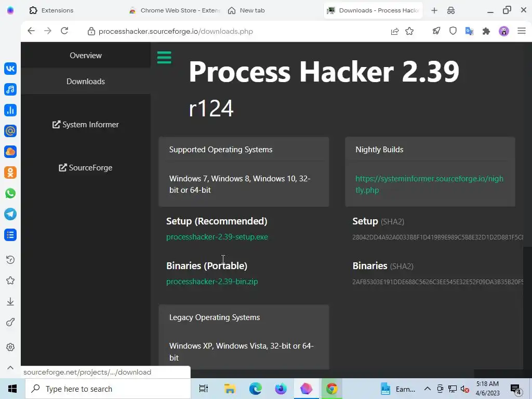Open the user profile avatar
The height and width of the screenshot is (399, 532).
[504, 31]
